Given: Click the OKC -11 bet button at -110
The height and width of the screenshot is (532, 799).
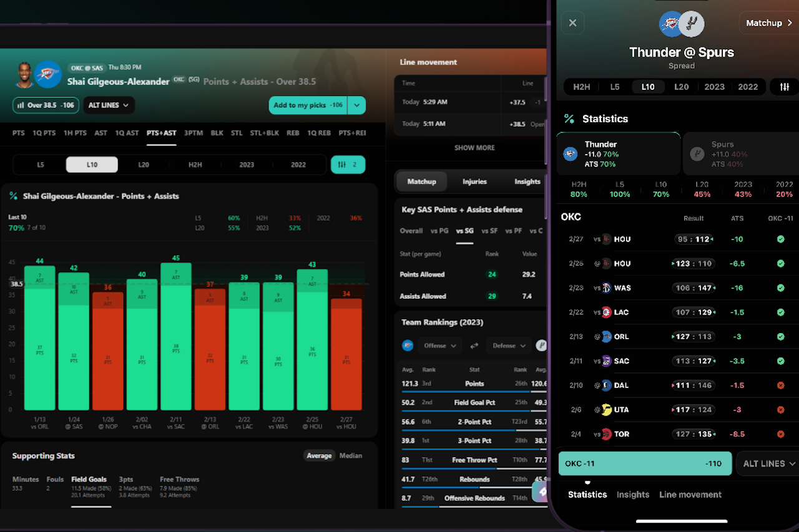Looking at the screenshot, I should (645, 463).
